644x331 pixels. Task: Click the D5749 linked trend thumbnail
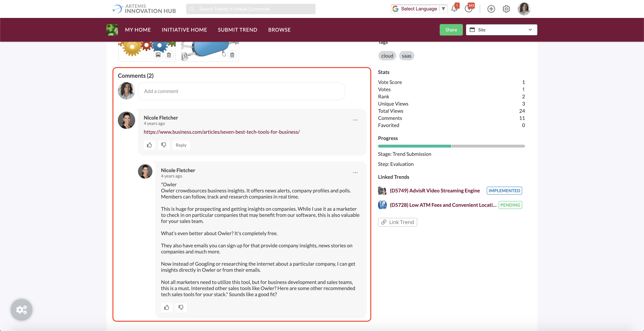click(382, 191)
